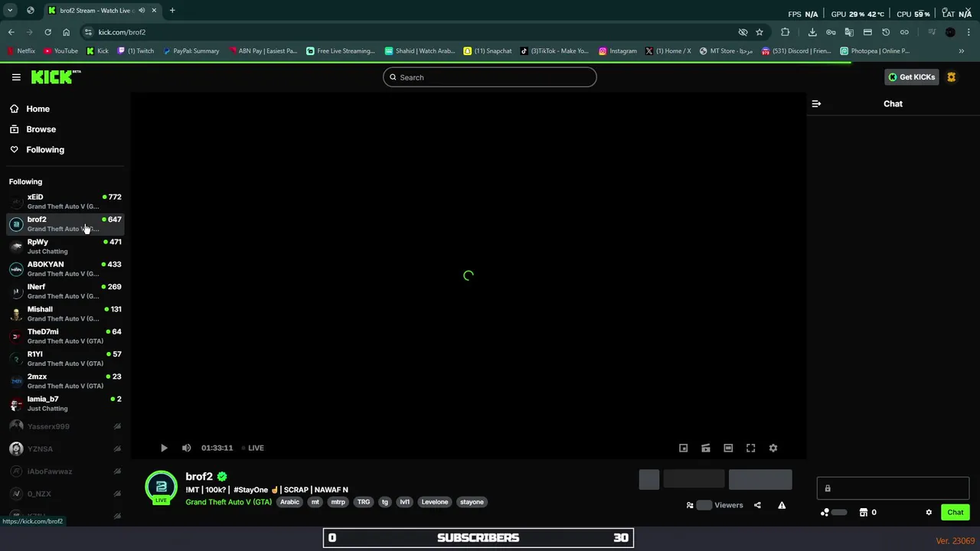Open Chrome three-dot menu

(x=969, y=32)
